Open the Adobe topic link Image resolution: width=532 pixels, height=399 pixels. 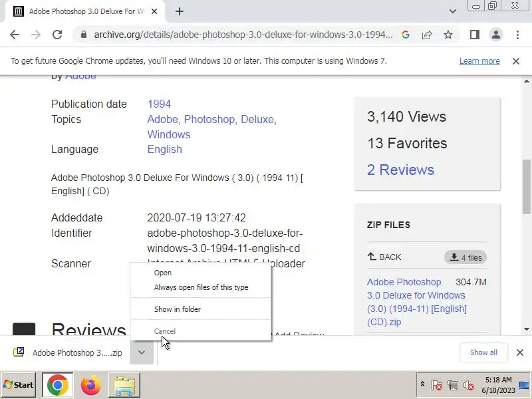click(x=162, y=120)
